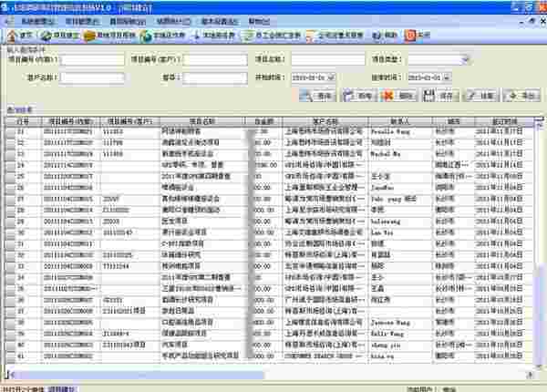Open the download-arrow toolbar item
Viewport: 547px width, 392px height.
214,36
